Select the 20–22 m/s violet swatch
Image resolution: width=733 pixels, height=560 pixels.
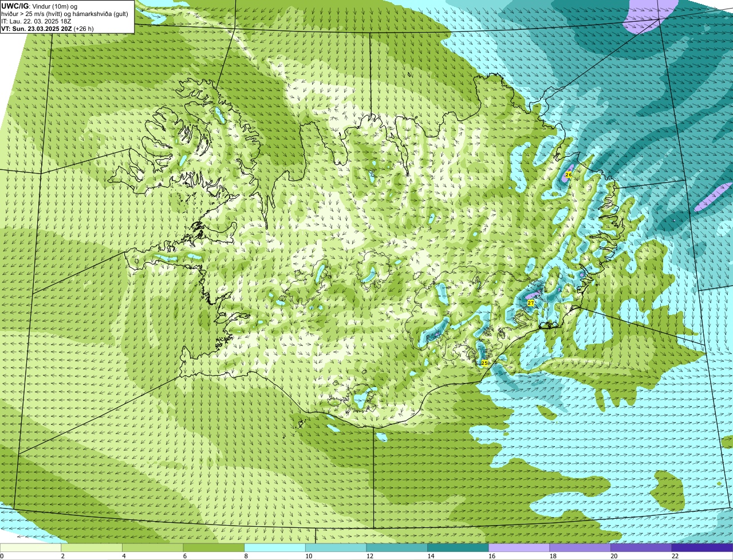pyautogui.click(x=641, y=547)
